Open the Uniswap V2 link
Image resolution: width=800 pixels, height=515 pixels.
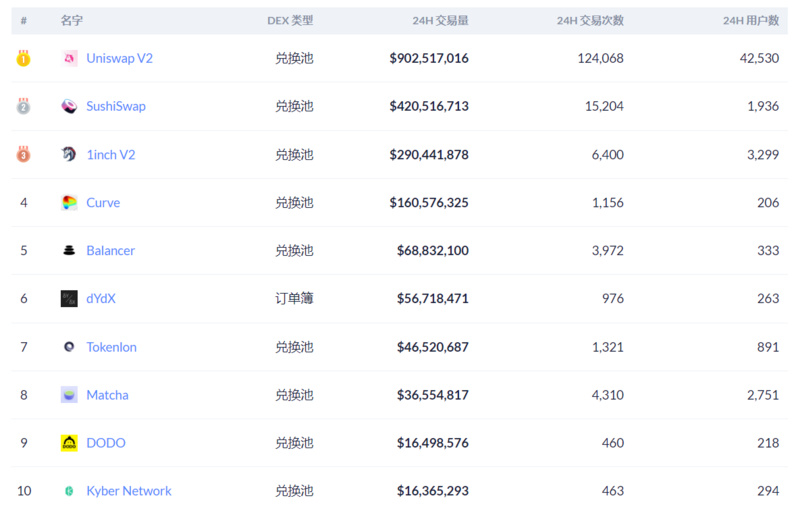tap(119, 59)
